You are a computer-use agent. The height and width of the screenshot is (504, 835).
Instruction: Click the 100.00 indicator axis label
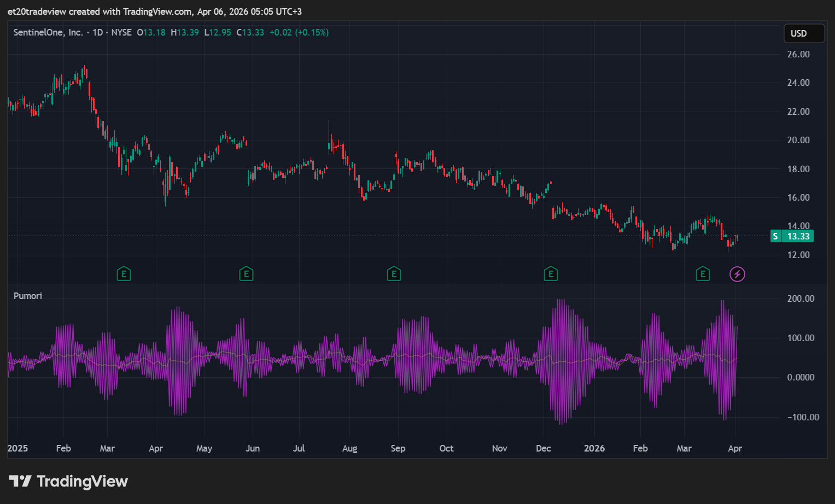tap(801, 338)
